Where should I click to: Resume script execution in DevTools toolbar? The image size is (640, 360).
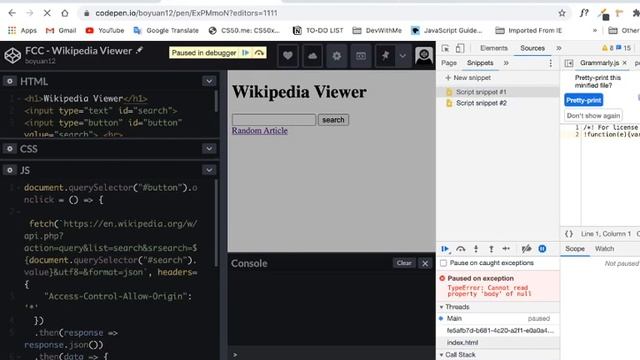click(x=445, y=249)
